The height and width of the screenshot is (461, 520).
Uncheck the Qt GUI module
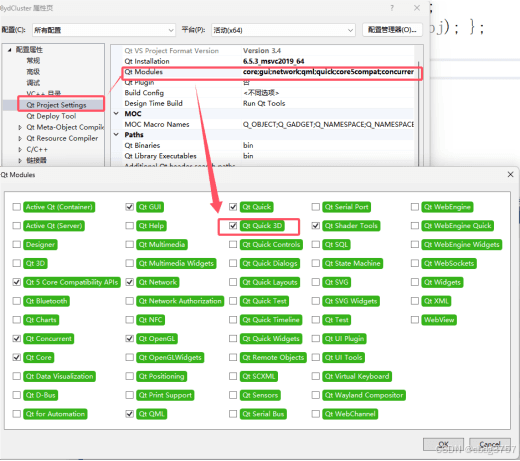130,207
